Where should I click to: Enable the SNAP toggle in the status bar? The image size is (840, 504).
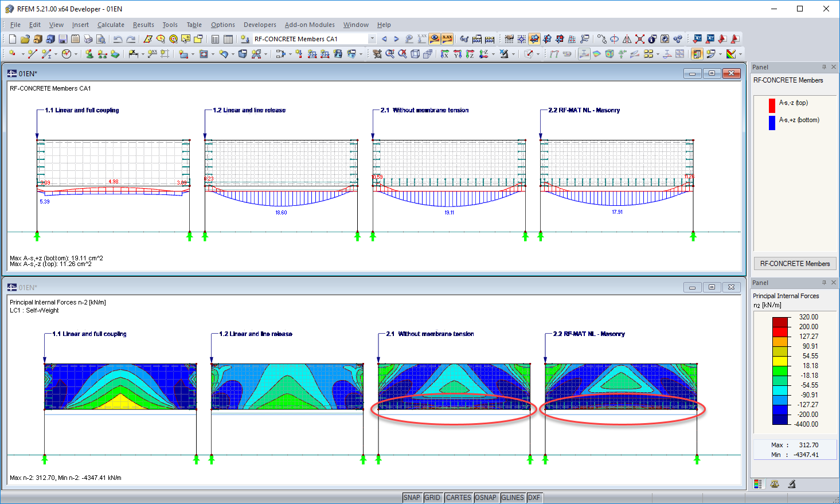[412, 498]
